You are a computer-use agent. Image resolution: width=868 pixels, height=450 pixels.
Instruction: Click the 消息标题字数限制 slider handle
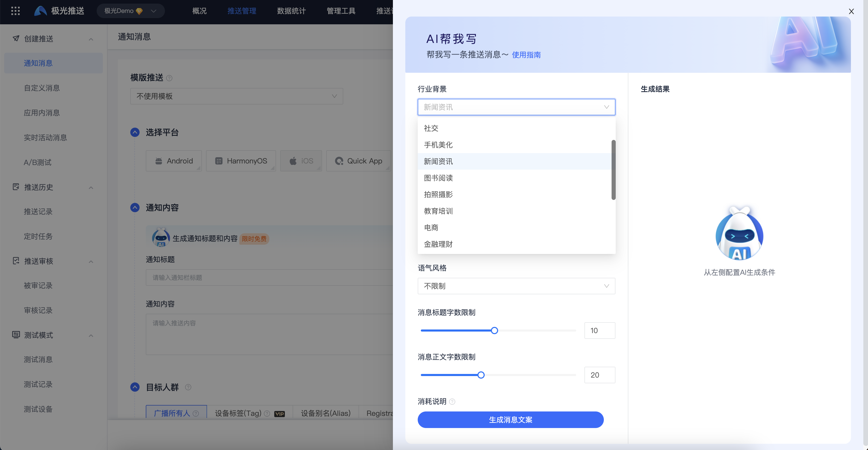(x=494, y=330)
